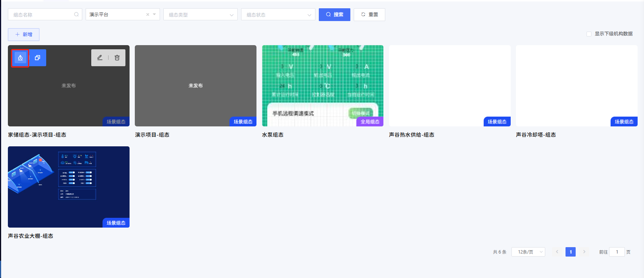Click the 重置 reset button

click(x=369, y=15)
